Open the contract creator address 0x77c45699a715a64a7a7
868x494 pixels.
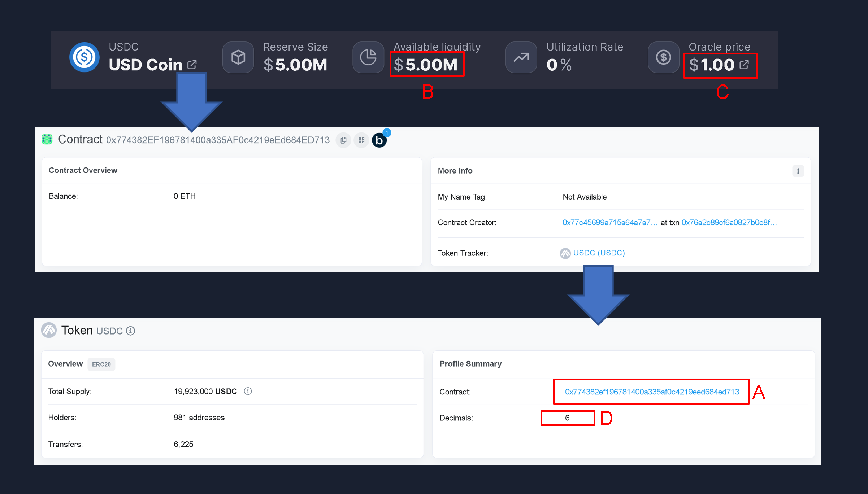click(x=610, y=223)
